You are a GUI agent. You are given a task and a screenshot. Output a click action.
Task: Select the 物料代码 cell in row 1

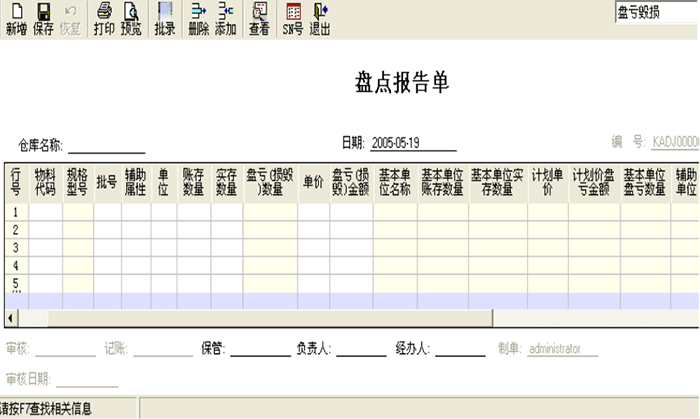click(45, 212)
